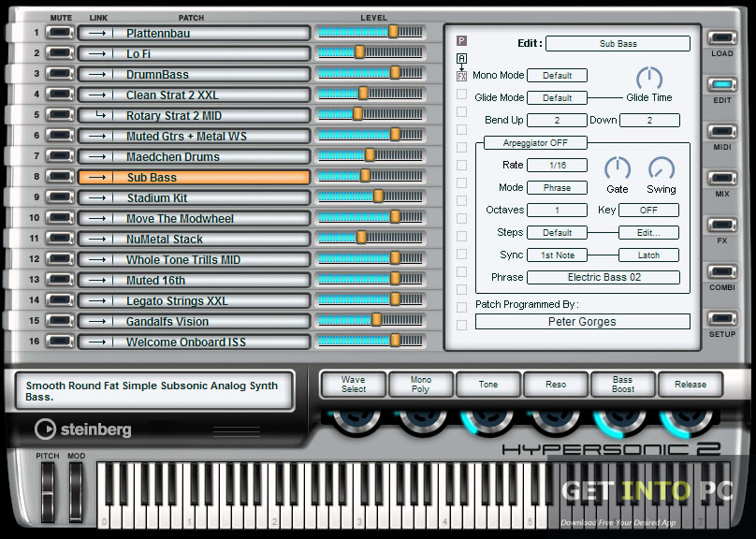Click the PITCH wheel
This screenshot has width=756, height=539.
pos(47,492)
